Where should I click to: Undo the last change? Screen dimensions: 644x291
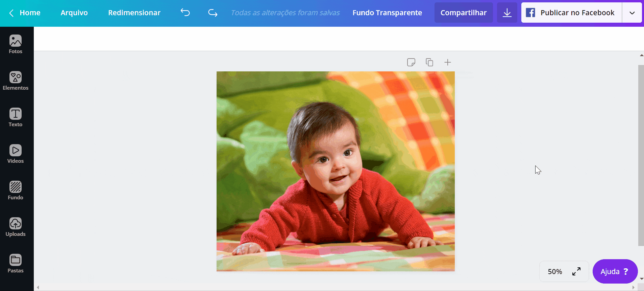(185, 13)
